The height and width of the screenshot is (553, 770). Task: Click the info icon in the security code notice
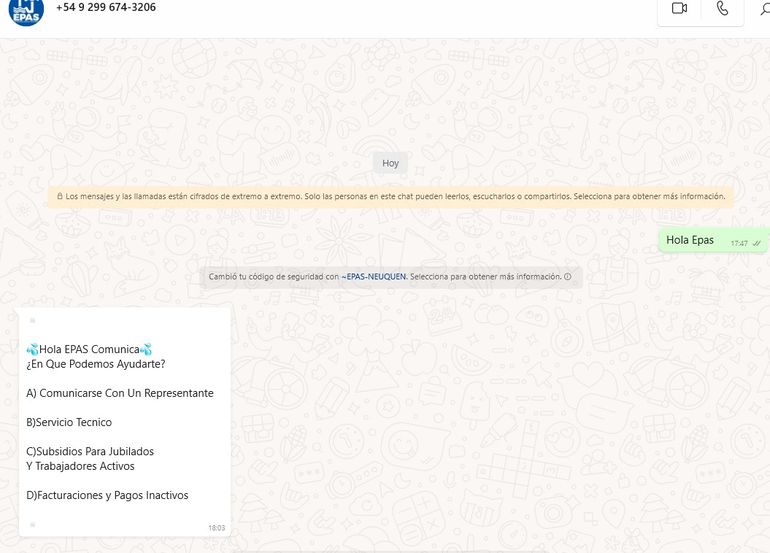click(567, 277)
